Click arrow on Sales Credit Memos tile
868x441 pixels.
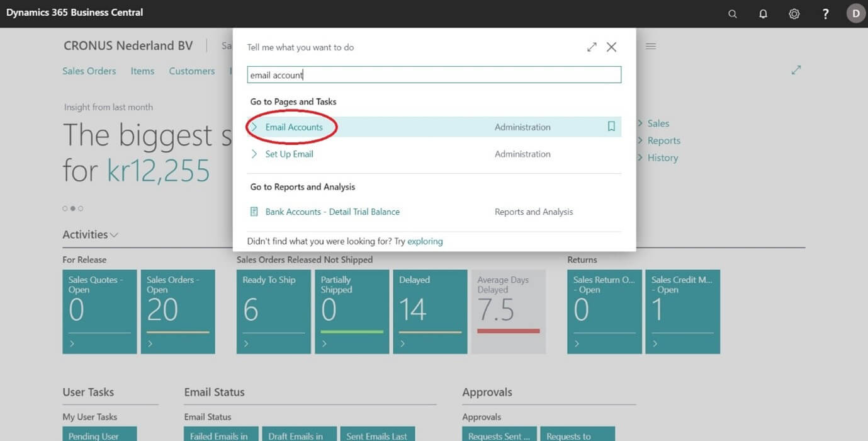pos(655,344)
